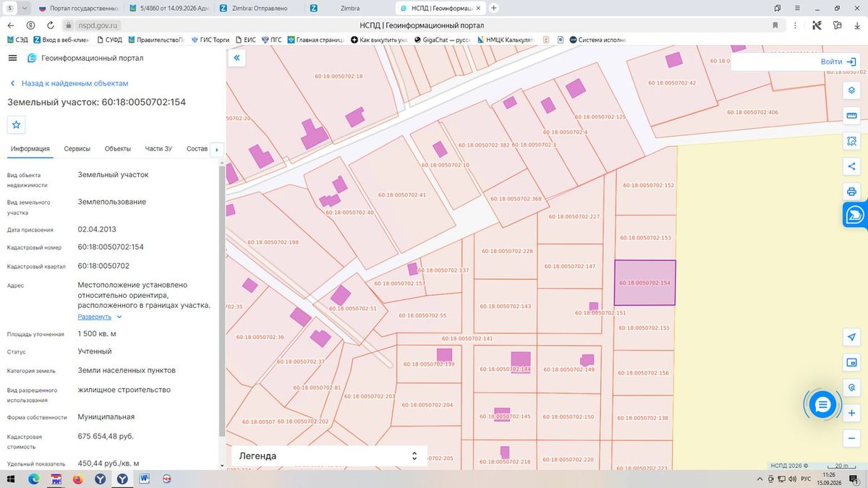Reload the page in browser
This screenshot has width=868, height=488.
pos(52,25)
